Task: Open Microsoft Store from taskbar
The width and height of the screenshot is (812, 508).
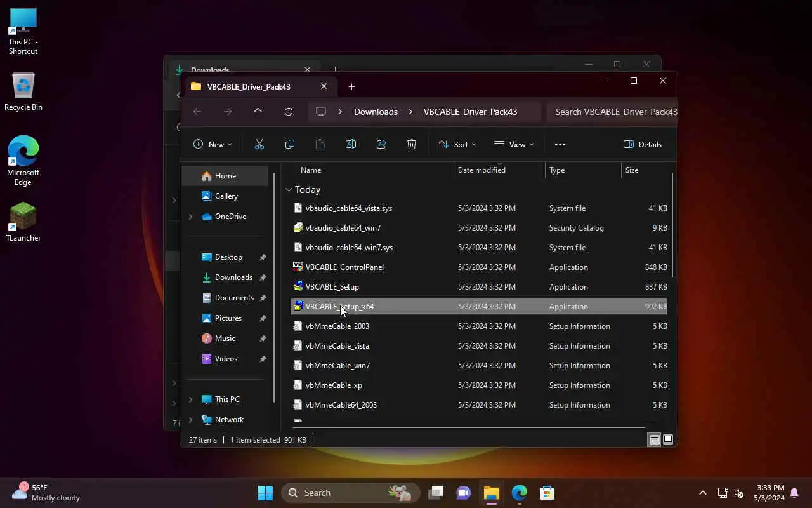Action: tap(547, 493)
